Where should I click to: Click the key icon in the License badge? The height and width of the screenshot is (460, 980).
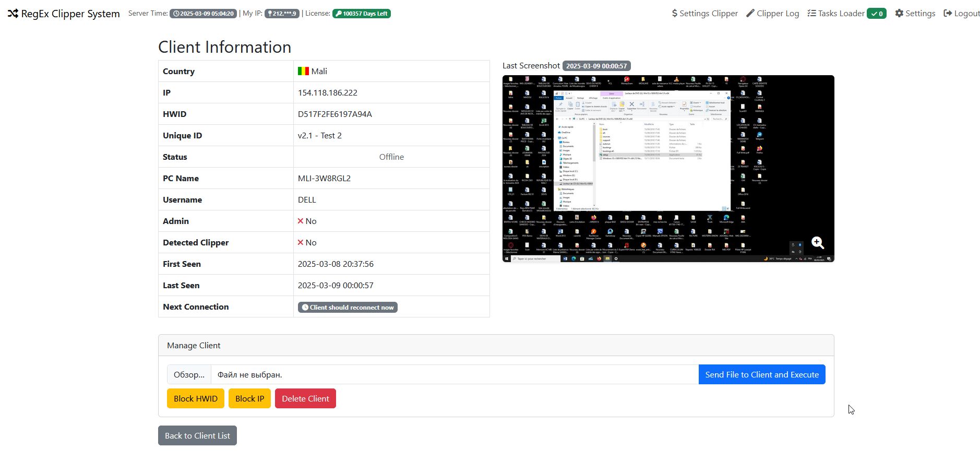coord(338,14)
